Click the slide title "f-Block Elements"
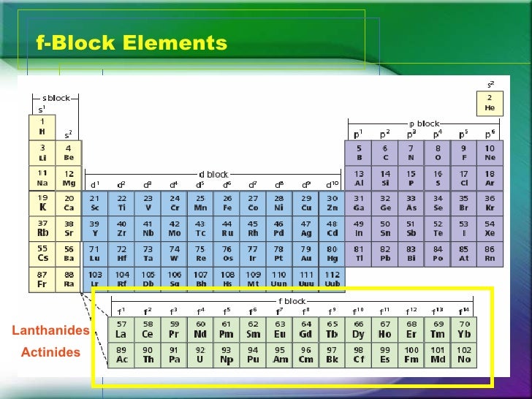532x399 pixels. (x=132, y=42)
